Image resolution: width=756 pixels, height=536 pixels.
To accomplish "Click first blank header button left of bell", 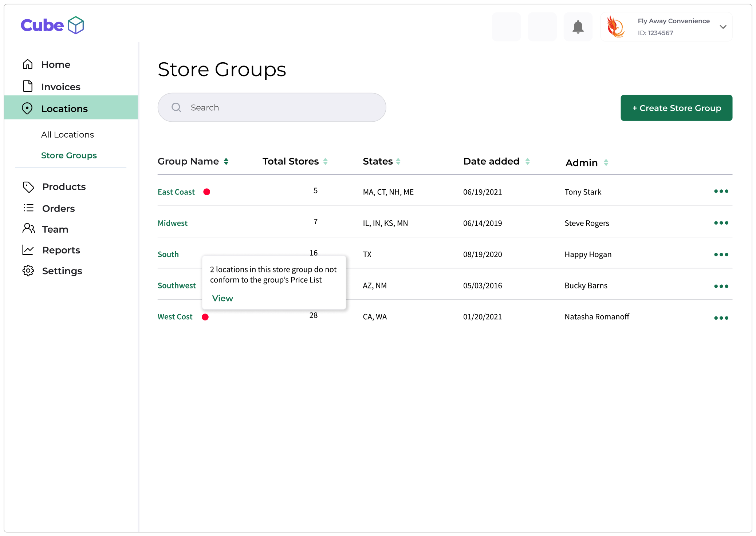I will click(506, 27).
